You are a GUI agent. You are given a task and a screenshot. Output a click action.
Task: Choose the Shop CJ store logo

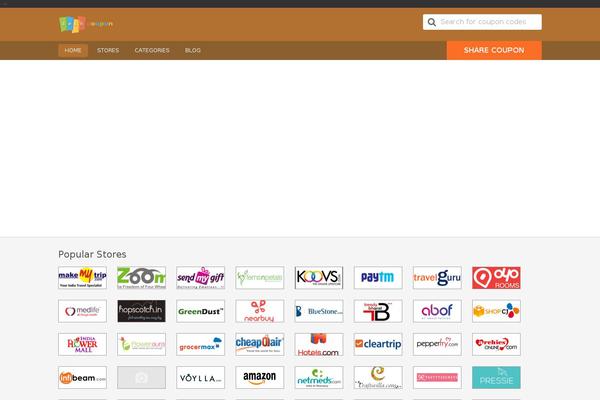pos(496,311)
